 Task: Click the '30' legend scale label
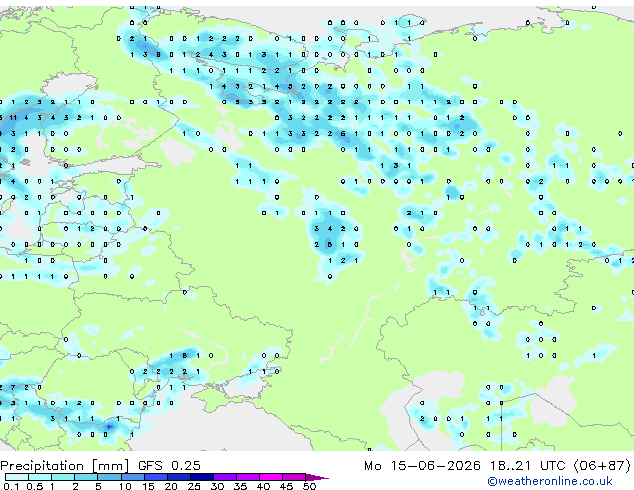pyautogui.click(x=217, y=486)
